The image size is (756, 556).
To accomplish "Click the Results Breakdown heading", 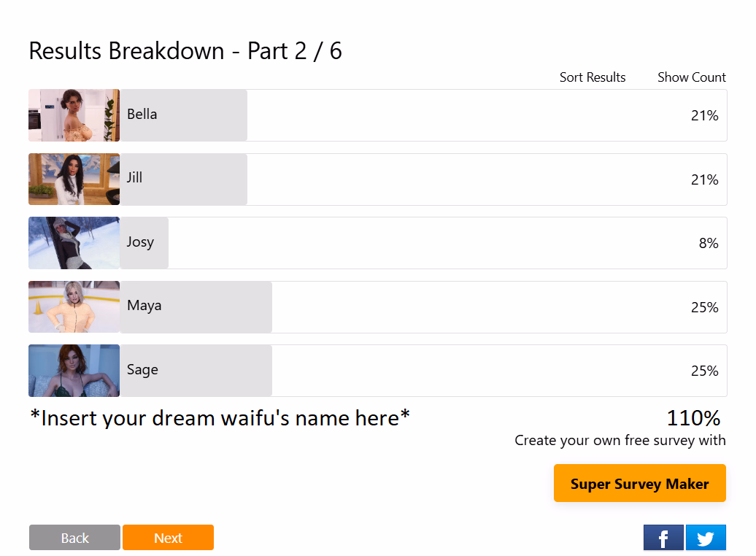I will point(185,51).
